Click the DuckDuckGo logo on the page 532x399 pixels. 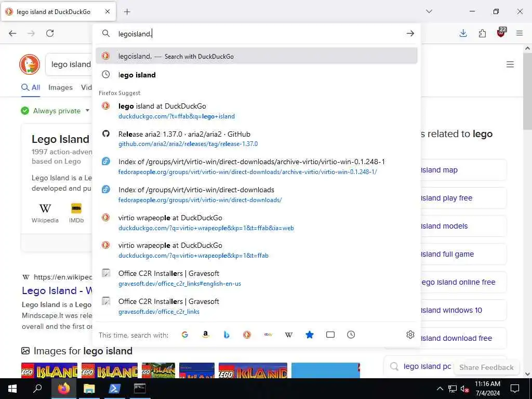point(30,64)
